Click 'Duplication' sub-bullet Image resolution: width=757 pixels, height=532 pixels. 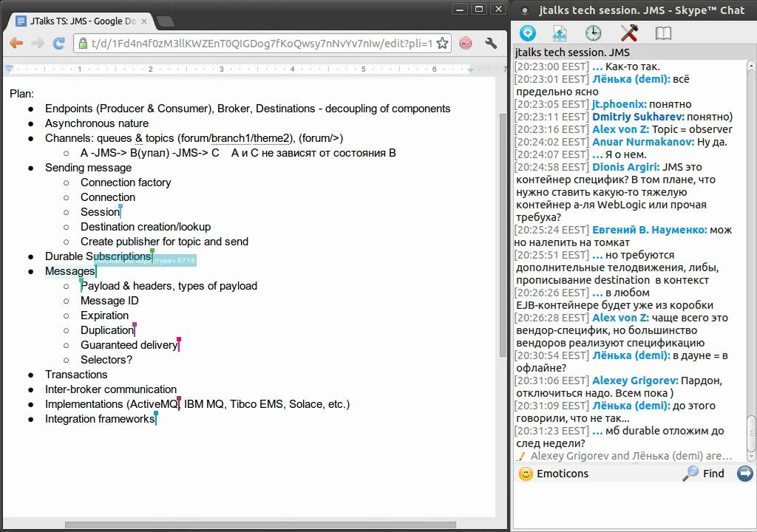pyautogui.click(x=107, y=330)
